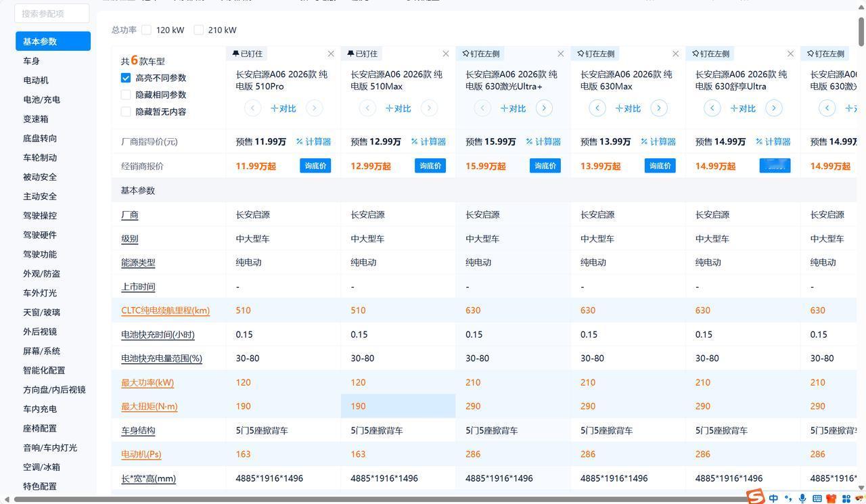Click the 长*宽*高(mm) parameter label
The width and height of the screenshot is (866, 504).
click(148, 478)
